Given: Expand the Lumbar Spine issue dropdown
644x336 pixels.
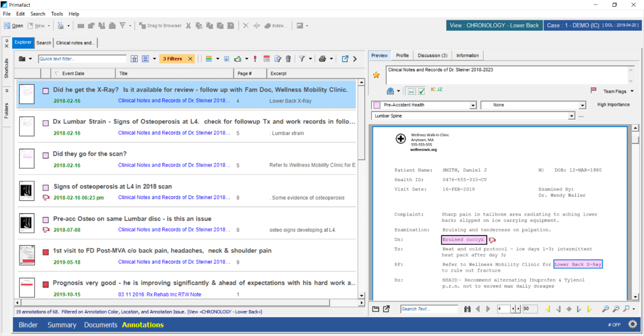Looking at the screenshot, I should click(x=571, y=116).
